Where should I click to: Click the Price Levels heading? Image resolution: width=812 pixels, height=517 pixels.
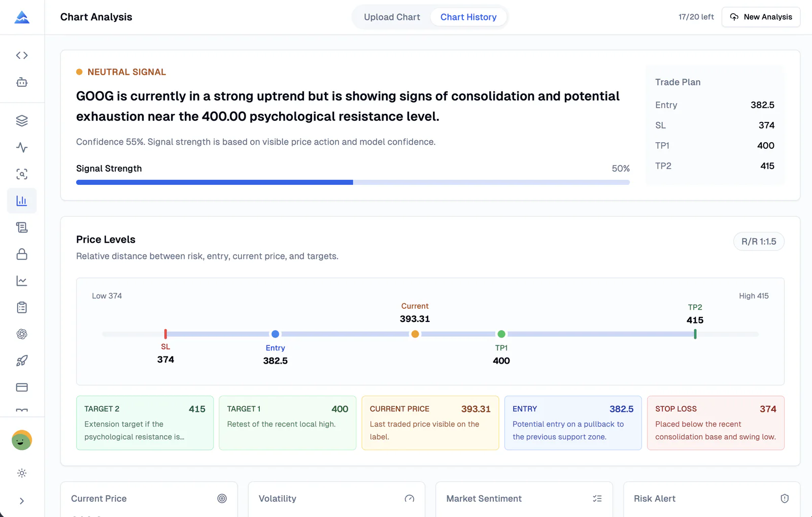coord(106,239)
